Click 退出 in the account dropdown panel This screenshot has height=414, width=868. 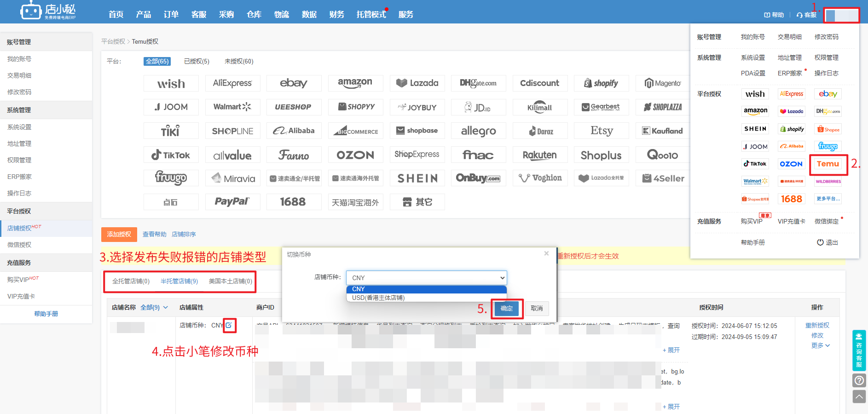point(827,242)
